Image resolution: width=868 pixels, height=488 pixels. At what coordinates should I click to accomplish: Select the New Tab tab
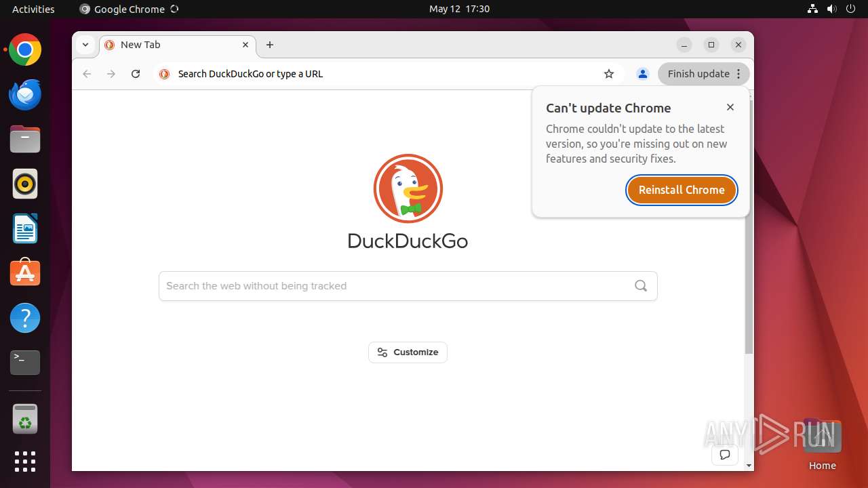pyautogui.click(x=176, y=45)
